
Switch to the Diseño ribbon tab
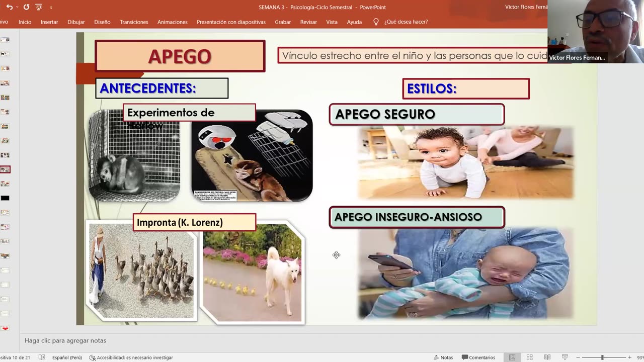[x=102, y=22]
